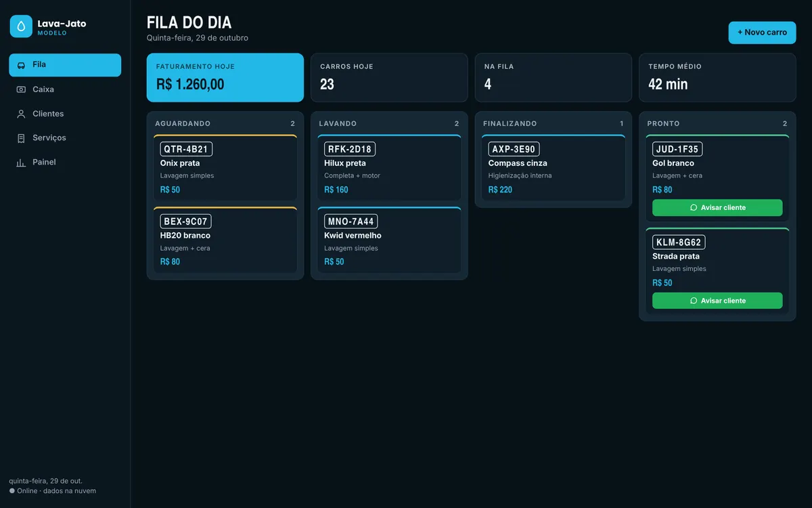Viewport: 812px width, 508px height.
Task: Open the Clientes menu item
Action: pos(65,114)
